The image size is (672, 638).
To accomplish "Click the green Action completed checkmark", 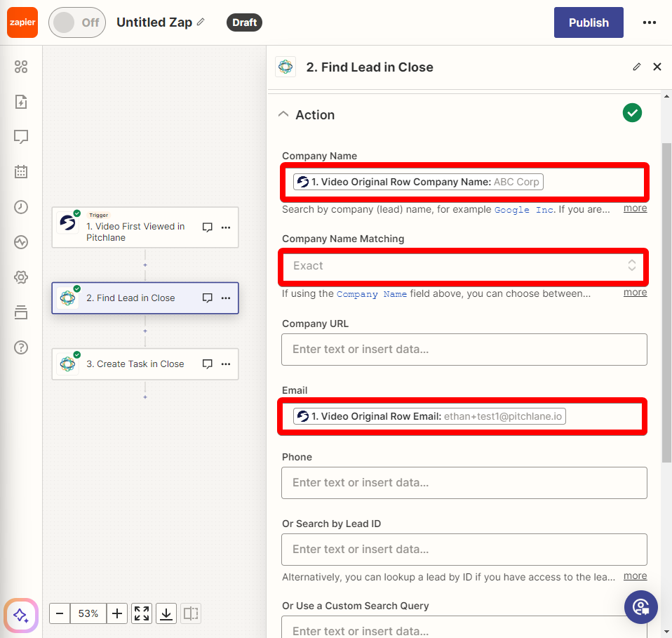I will (x=632, y=113).
